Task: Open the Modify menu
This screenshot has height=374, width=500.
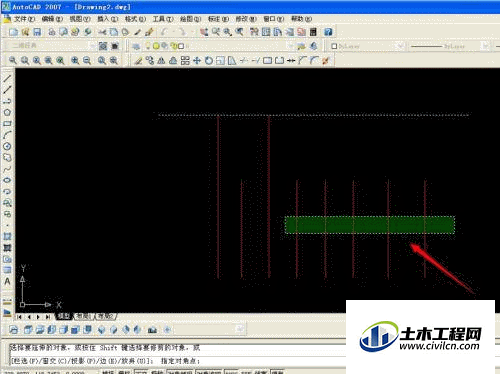Action: [246, 19]
